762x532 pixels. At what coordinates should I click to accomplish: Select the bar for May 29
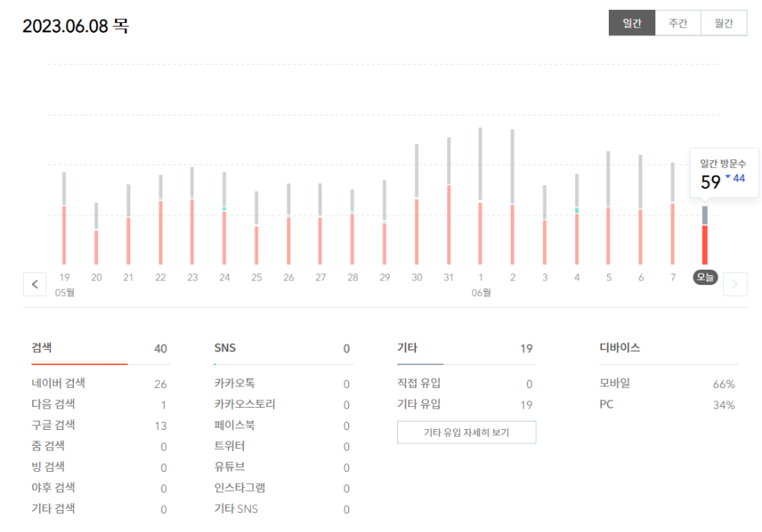click(x=384, y=223)
